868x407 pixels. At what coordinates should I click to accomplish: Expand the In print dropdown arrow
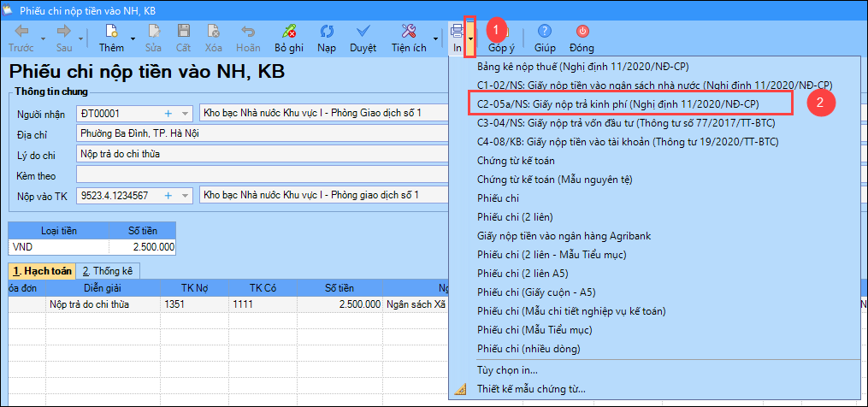[x=470, y=38]
